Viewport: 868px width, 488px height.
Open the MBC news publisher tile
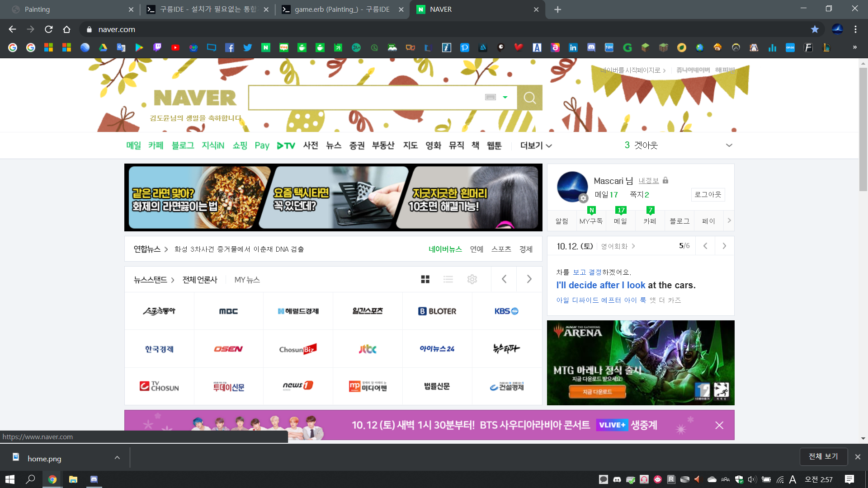click(228, 311)
